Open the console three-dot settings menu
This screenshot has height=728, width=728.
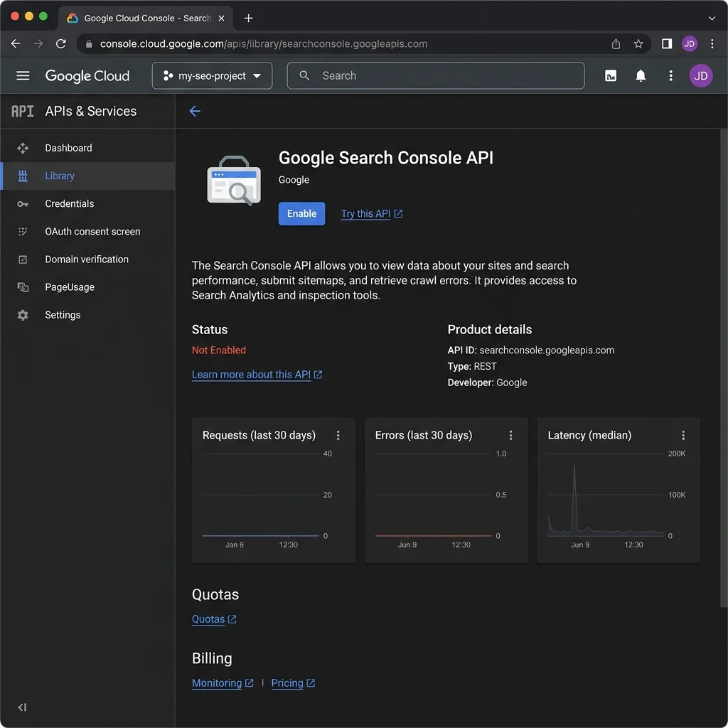pos(670,75)
